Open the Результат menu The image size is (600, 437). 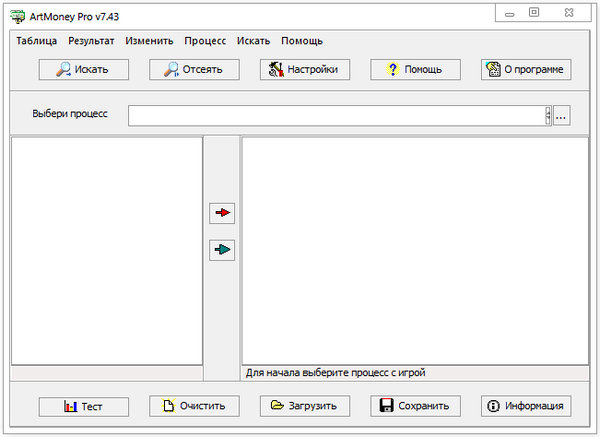click(91, 41)
